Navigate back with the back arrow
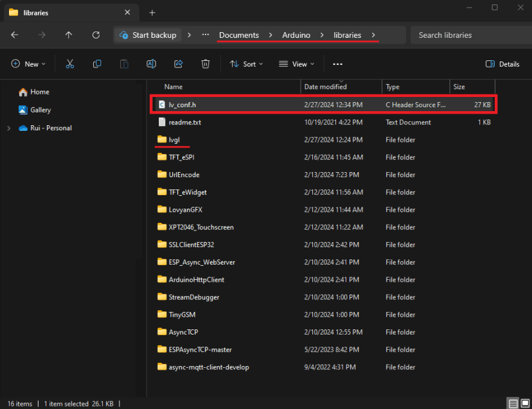This screenshot has width=532, height=409. pyautogui.click(x=15, y=35)
